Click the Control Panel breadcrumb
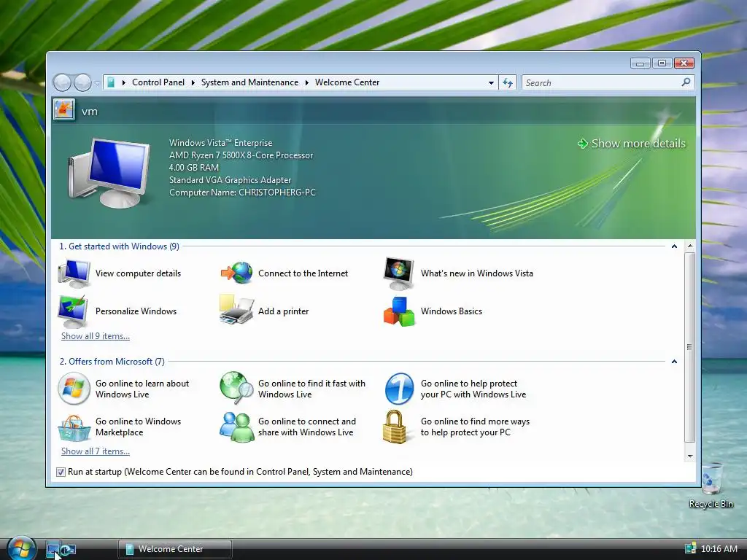747x560 pixels. click(158, 82)
